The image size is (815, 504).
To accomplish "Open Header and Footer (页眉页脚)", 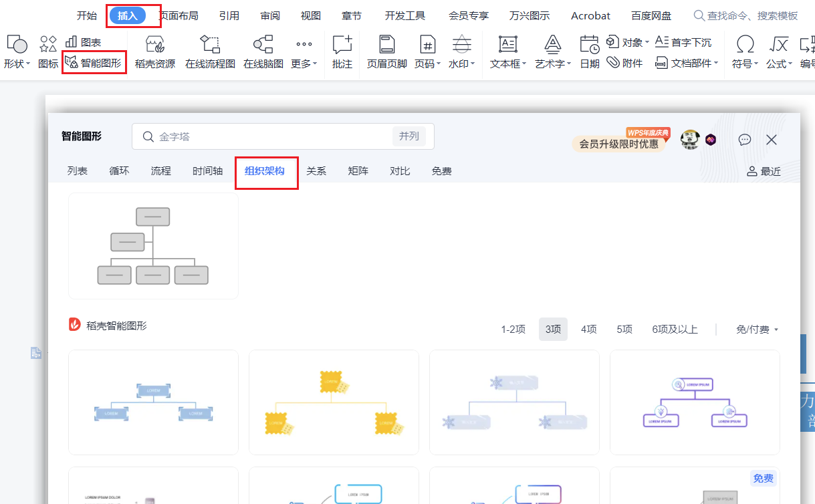I will 386,52.
